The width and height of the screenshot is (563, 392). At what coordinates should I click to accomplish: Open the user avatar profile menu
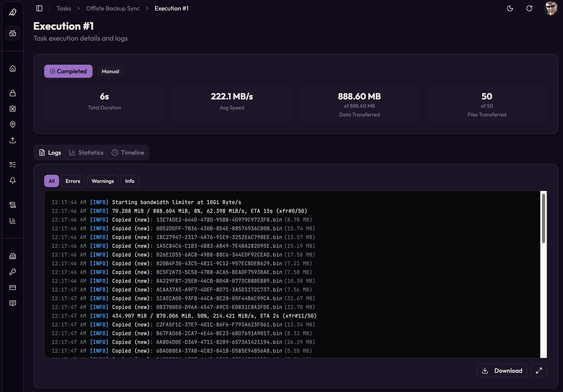pyautogui.click(x=551, y=8)
